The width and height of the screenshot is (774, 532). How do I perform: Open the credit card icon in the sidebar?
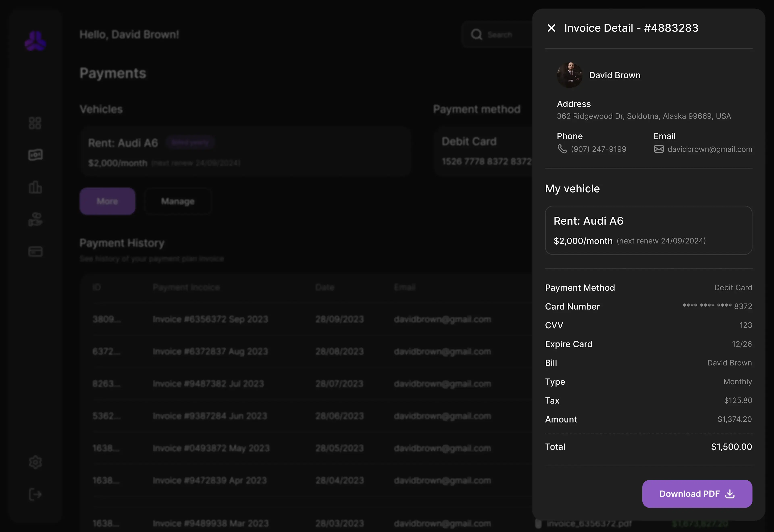(35, 252)
